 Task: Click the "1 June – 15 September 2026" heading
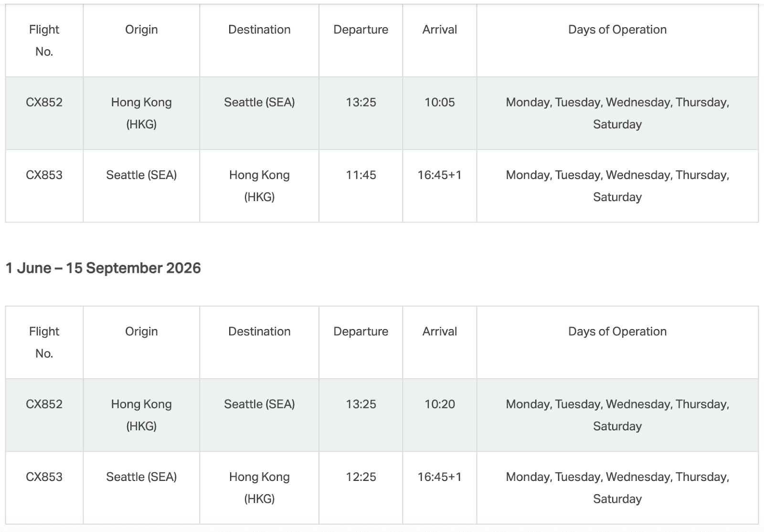coord(103,268)
